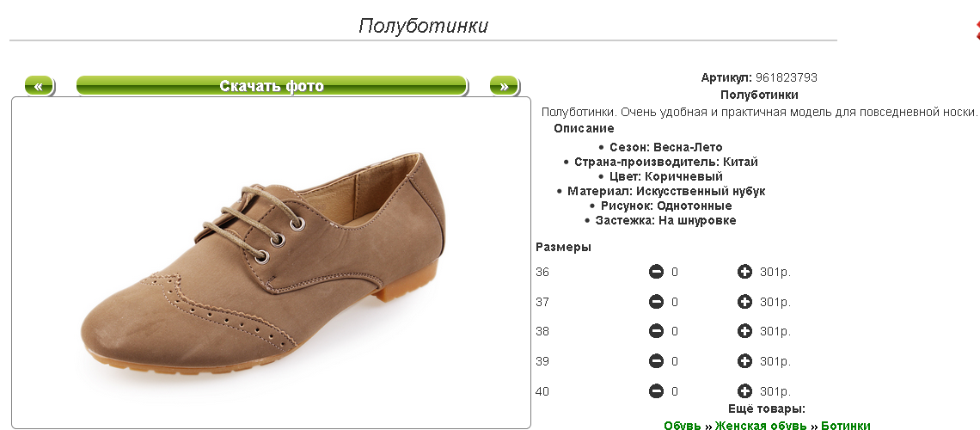Decrease quantity for size 37
The height and width of the screenshot is (430, 980).
[x=656, y=302]
